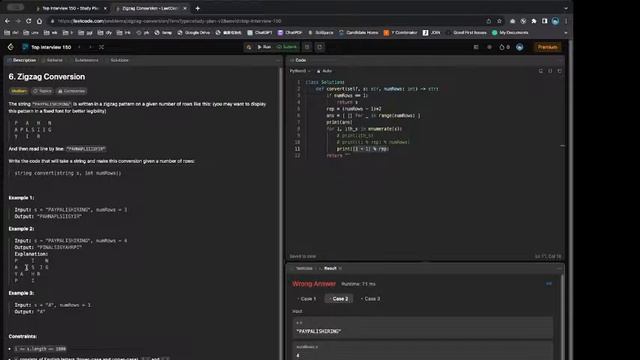Open the ChatPDF bookmark
The width and height of the screenshot is (640, 360).
pos(290,33)
